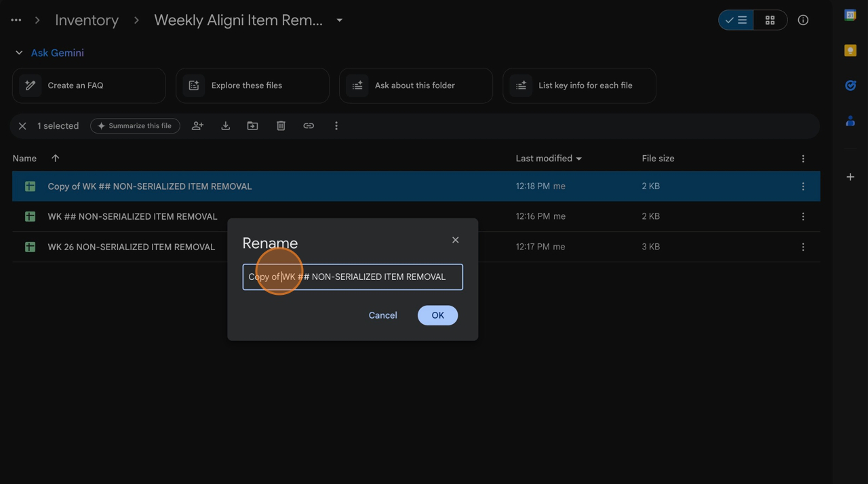Cancel the Rename dialog
The height and width of the screenshot is (484, 868).
coord(382,315)
